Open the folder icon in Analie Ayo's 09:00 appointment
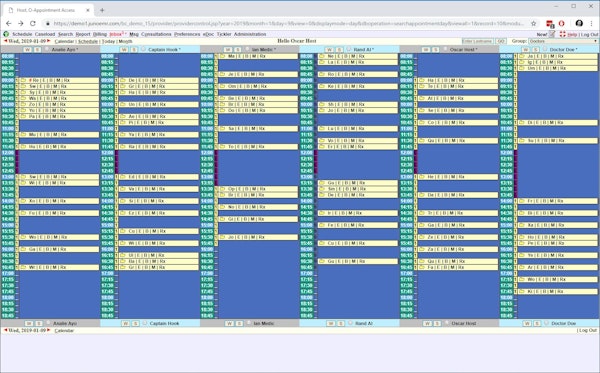The width and height of the screenshot is (600, 373). point(23,80)
